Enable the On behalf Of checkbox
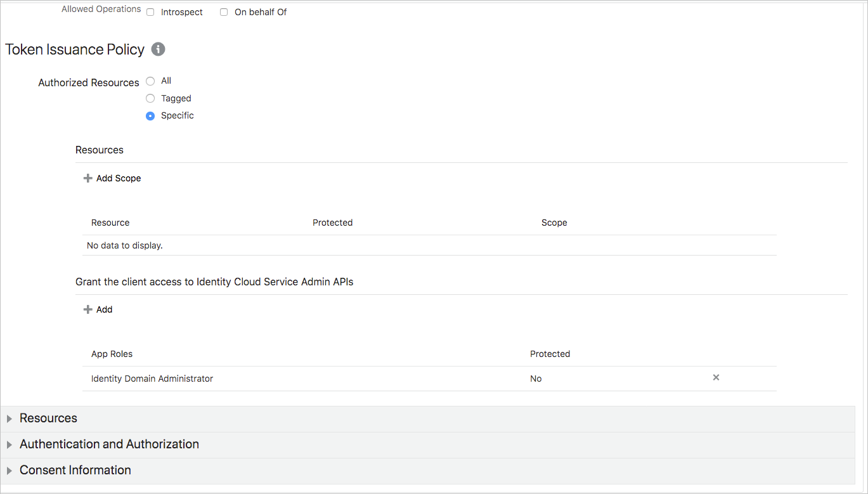868x494 pixels. point(223,12)
